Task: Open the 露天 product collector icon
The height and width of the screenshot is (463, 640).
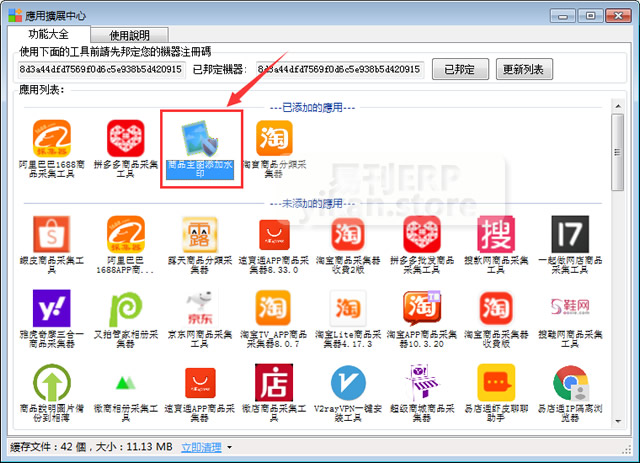Action: point(200,236)
